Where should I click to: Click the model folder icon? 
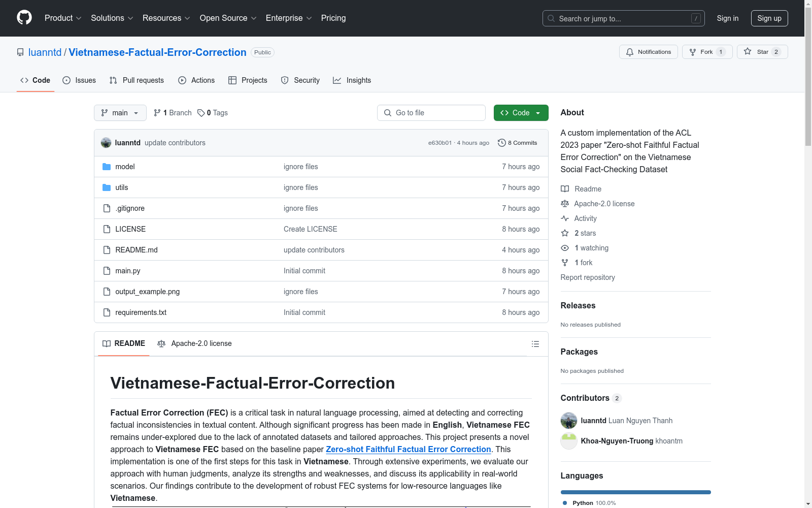coord(107,167)
